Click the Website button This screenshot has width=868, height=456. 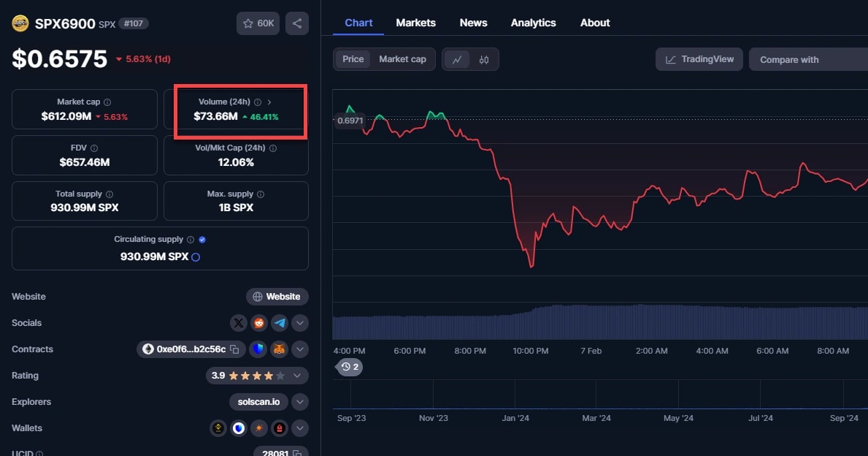click(277, 297)
